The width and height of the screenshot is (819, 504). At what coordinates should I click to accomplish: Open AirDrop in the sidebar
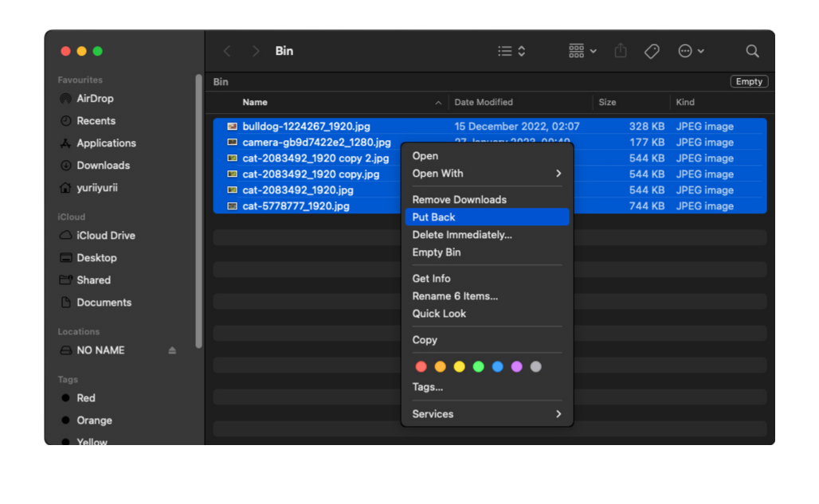point(95,99)
